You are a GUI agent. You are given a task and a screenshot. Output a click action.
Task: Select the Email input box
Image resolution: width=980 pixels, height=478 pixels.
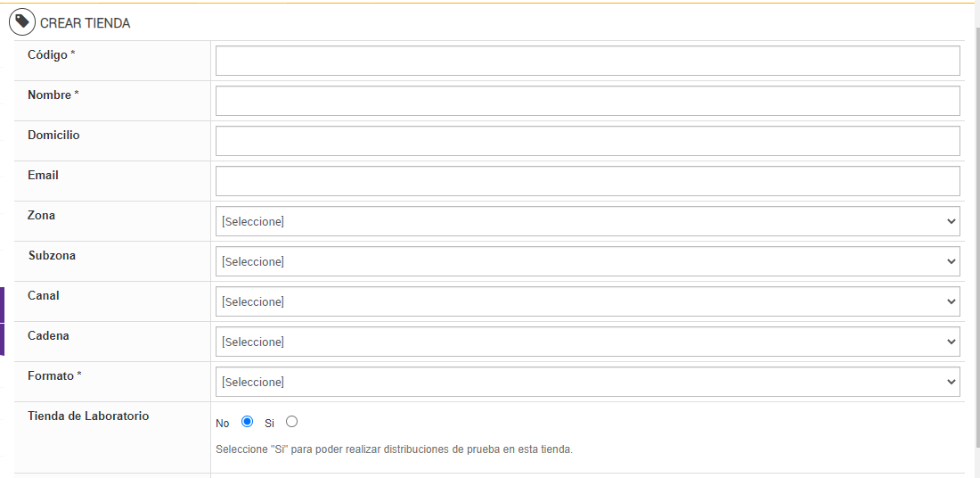pyautogui.click(x=587, y=181)
